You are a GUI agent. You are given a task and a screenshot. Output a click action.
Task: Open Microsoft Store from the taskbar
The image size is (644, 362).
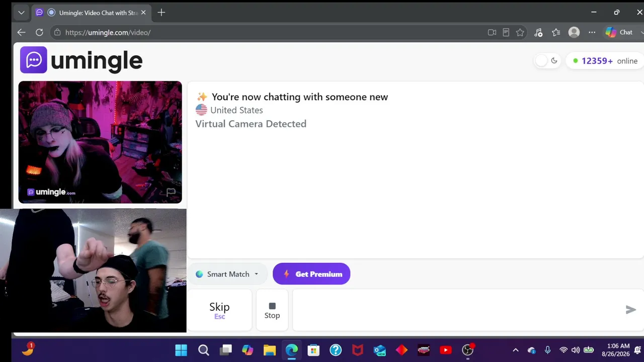pyautogui.click(x=313, y=350)
